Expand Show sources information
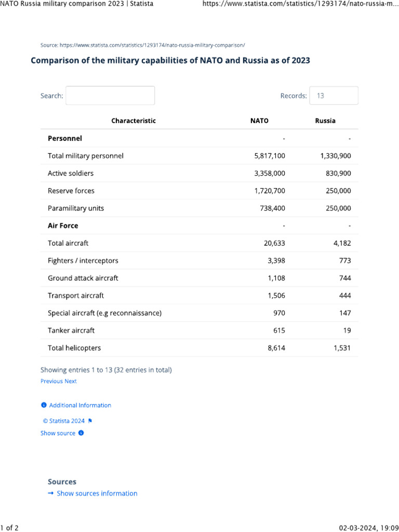This screenshot has width=399, height=532. pyautogui.click(x=97, y=494)
